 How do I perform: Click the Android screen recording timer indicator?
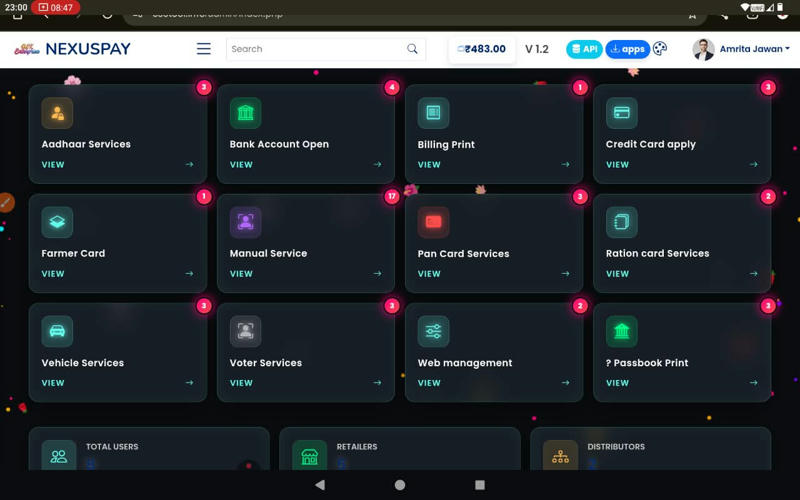56,7
